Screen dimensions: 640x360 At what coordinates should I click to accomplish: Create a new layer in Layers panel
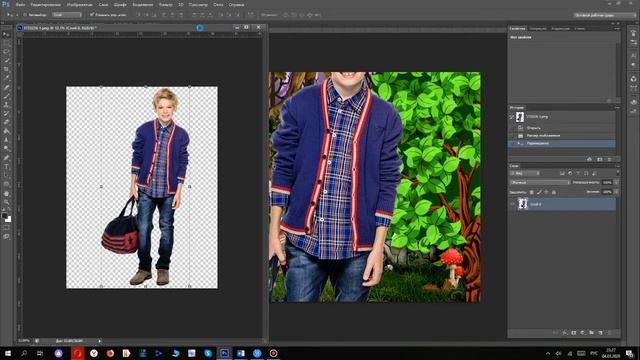click(x=600, y=333)
